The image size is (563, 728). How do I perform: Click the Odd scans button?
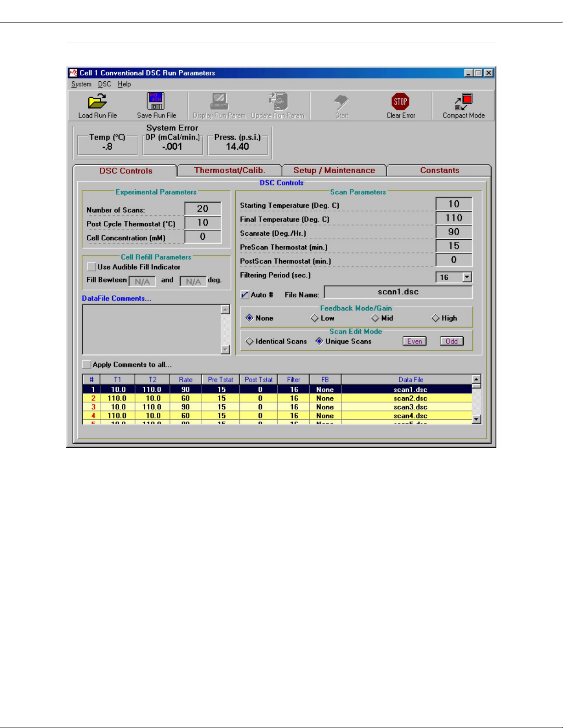pyautogui.click(x=452, y=341)
